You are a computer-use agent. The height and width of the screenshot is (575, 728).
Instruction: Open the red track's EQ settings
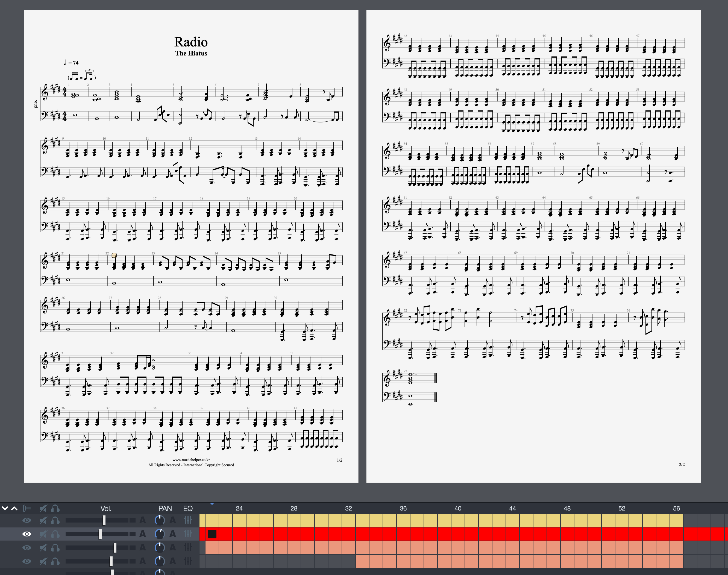[188, 534]
